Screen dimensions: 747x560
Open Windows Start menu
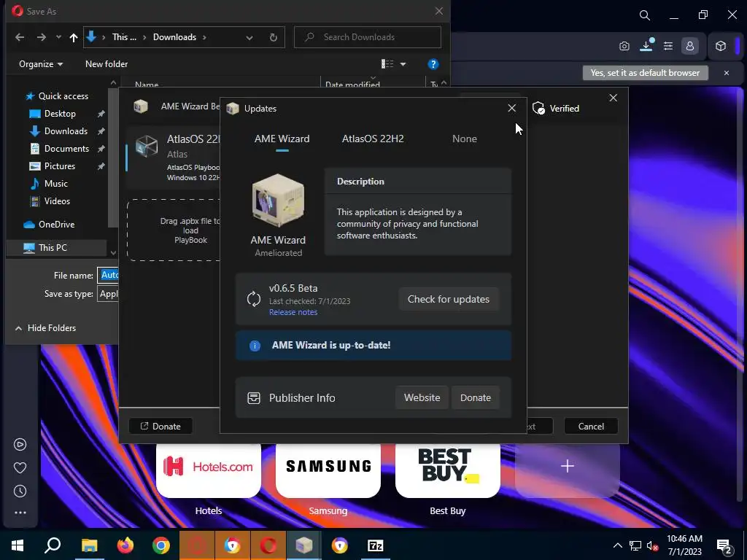tap(18, 545)
